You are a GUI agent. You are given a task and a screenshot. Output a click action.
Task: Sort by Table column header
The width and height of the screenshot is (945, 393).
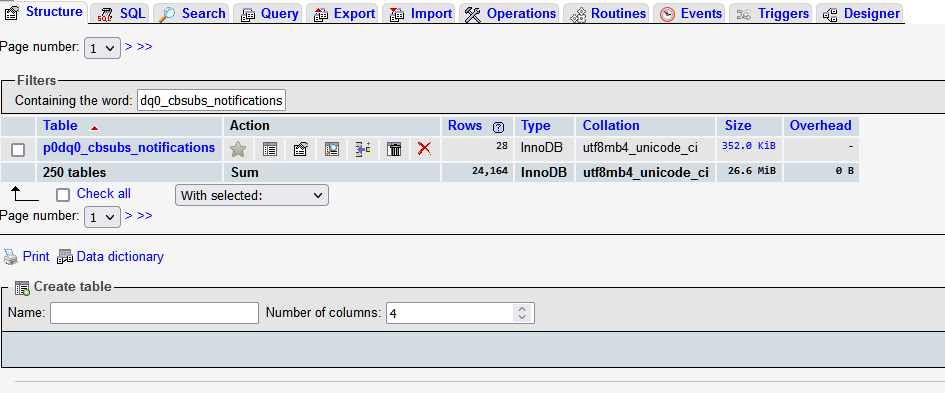pos(60,125)
